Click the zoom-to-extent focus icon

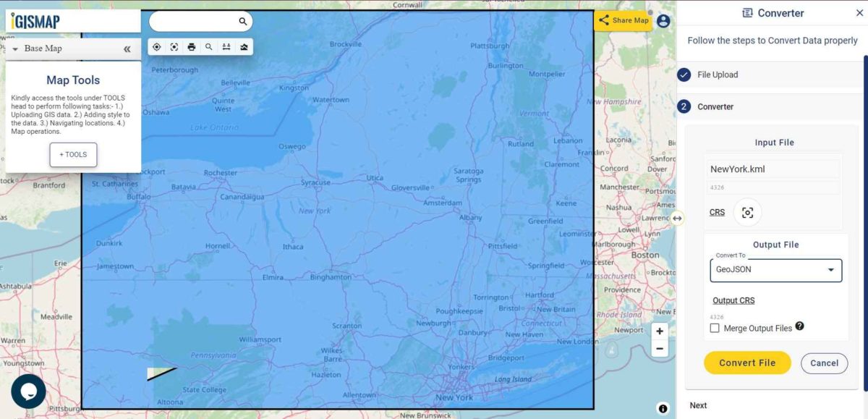point(174,46)
